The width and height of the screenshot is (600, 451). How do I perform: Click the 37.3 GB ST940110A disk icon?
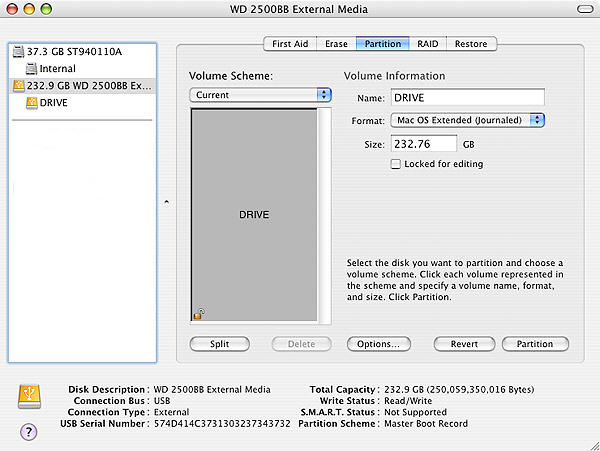pos(18,51)
